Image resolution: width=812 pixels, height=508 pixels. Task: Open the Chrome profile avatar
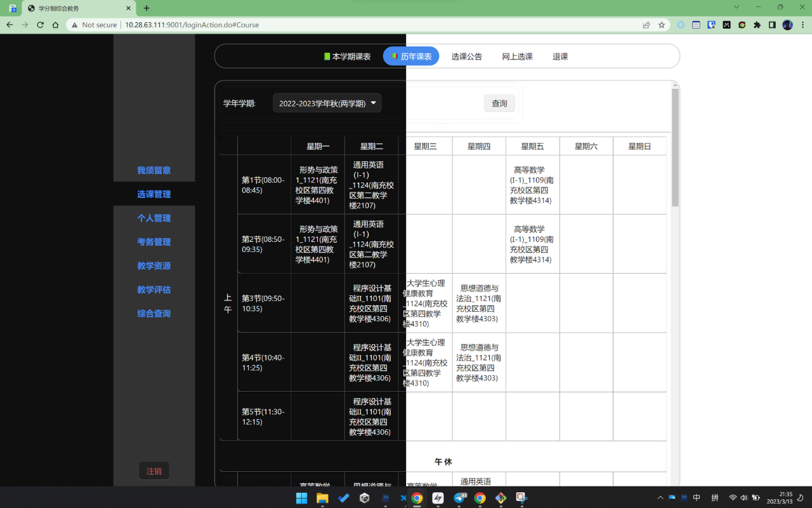787,25
